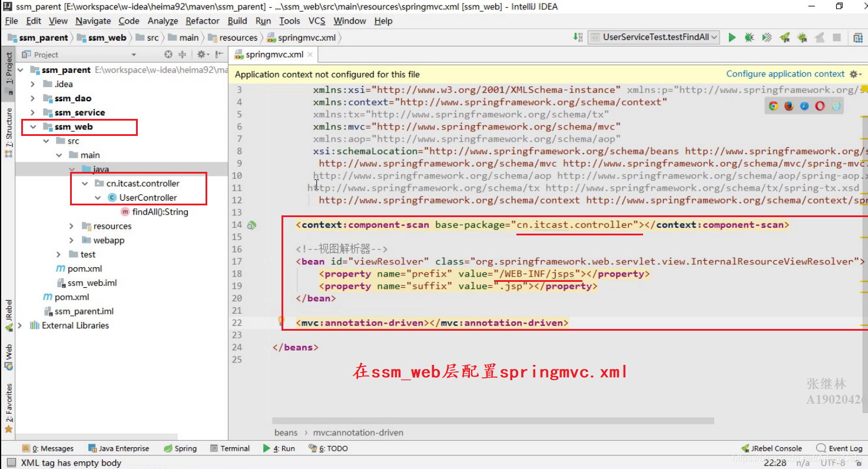Open the editor banner gear options
The height and width of the screenshot is (469, 868).
tap(855, 74)
